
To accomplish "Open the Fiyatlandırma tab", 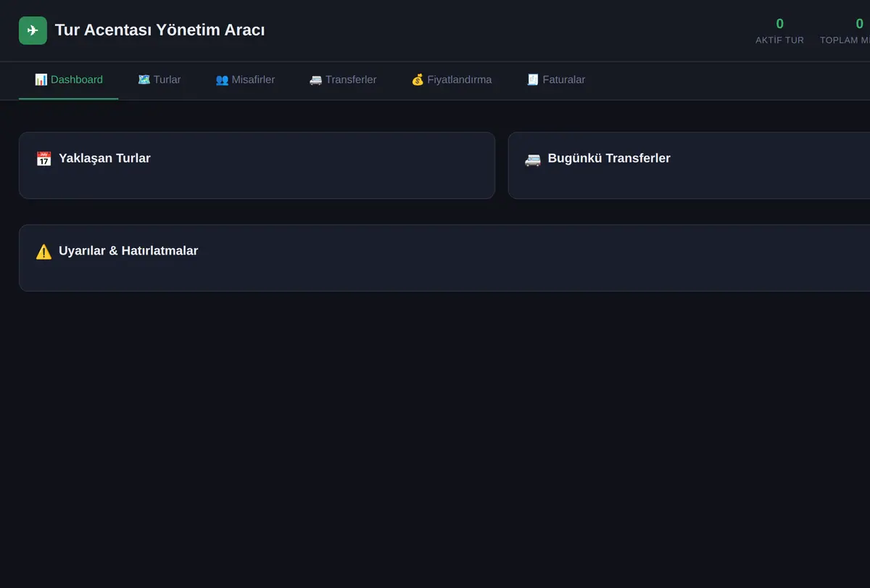I will tap(451, 80).
